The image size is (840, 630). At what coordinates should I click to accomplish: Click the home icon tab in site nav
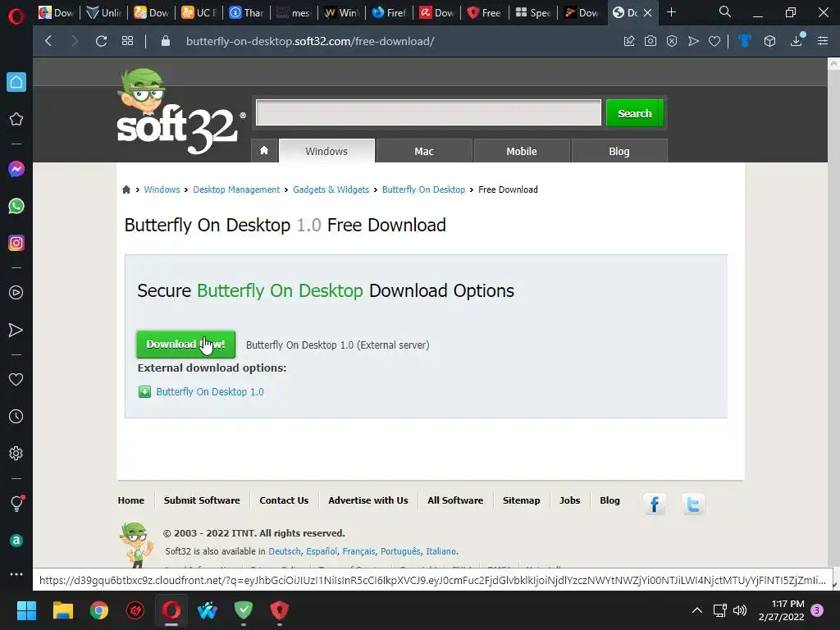pos(264,151)
